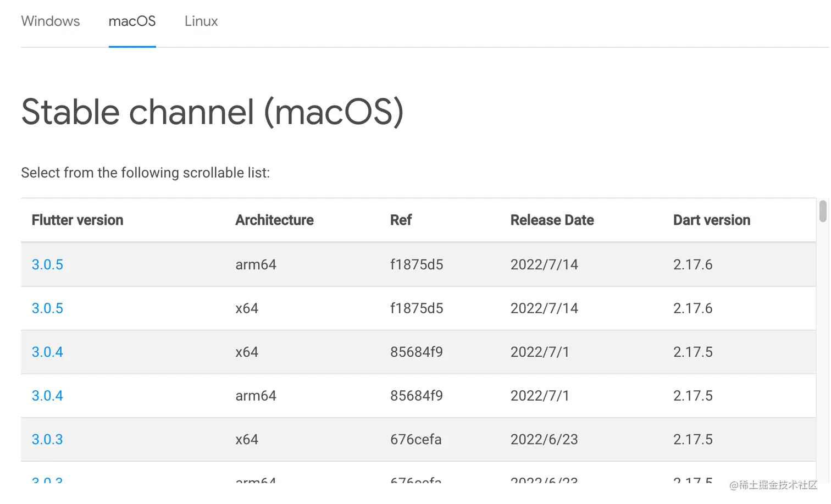Click the Architecture column header

pyautogui.click(x=274, y=220)
